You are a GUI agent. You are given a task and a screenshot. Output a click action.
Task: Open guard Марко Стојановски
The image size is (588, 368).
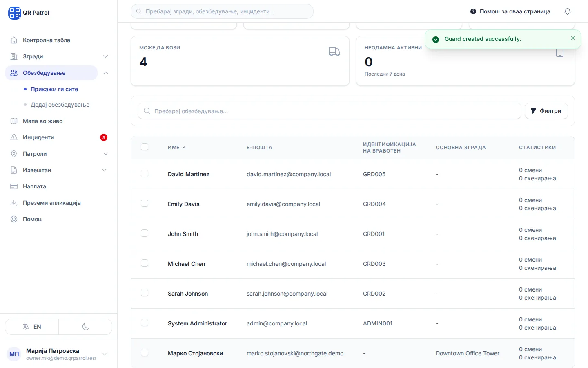(195, 353)
